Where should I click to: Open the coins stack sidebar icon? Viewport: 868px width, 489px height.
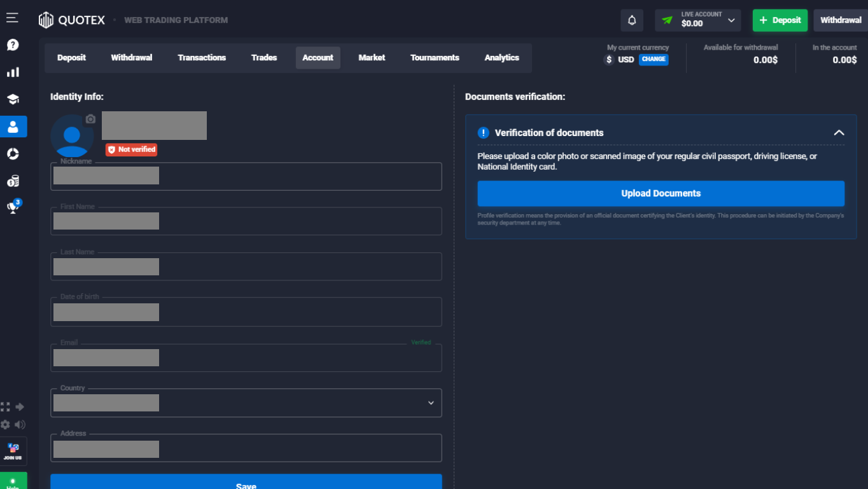click(x=13, y=181)
